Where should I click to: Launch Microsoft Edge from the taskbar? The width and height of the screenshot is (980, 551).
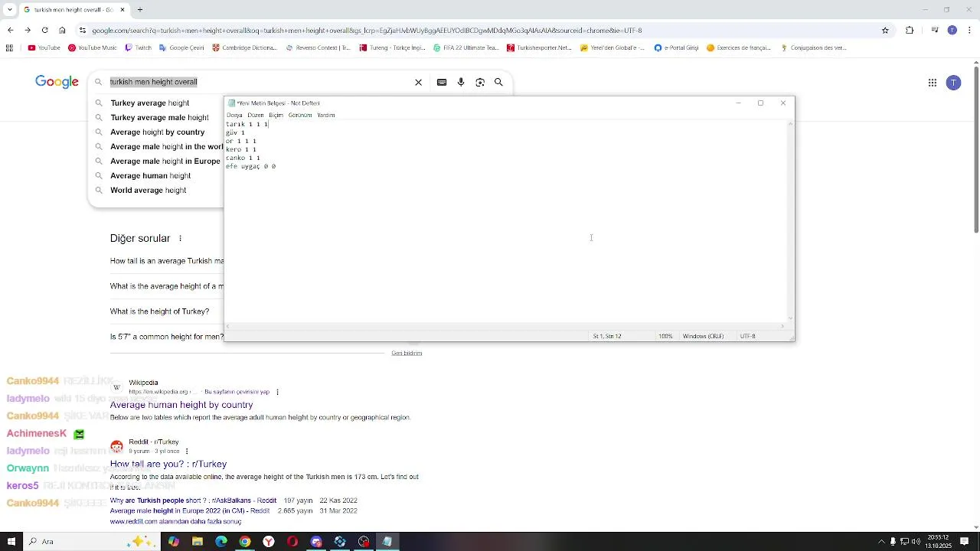[x=221, y=542]
